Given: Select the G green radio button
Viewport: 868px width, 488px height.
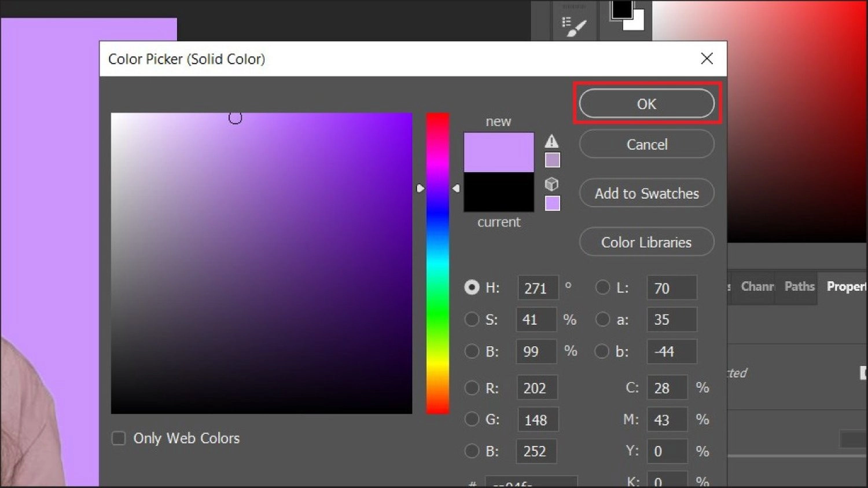Looking at the screenshot, I should (x=472, y=419).
